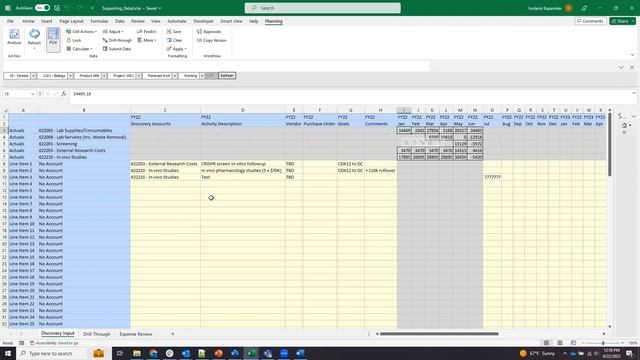
Task: Switch to Drill Through sheet tab
Action: point(97,334)
